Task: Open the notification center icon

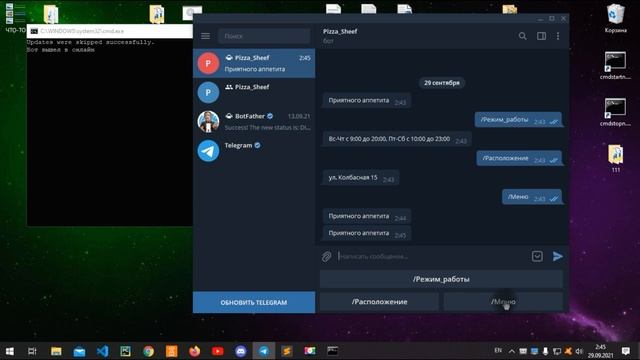Action: coord(626,351)
